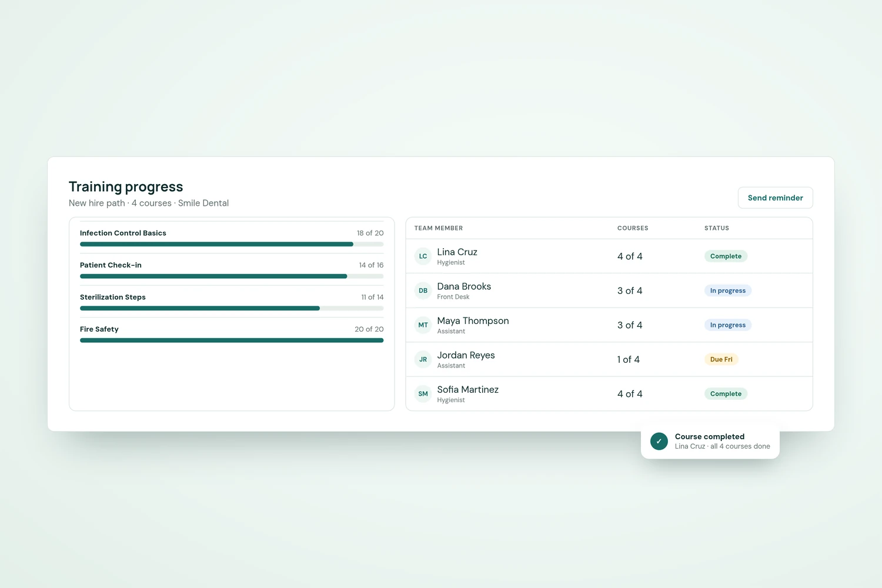Screen dimensions: 882x588
Task: Select the DB avatar for Dana Brooks
Action: click(x=423, y=290)
